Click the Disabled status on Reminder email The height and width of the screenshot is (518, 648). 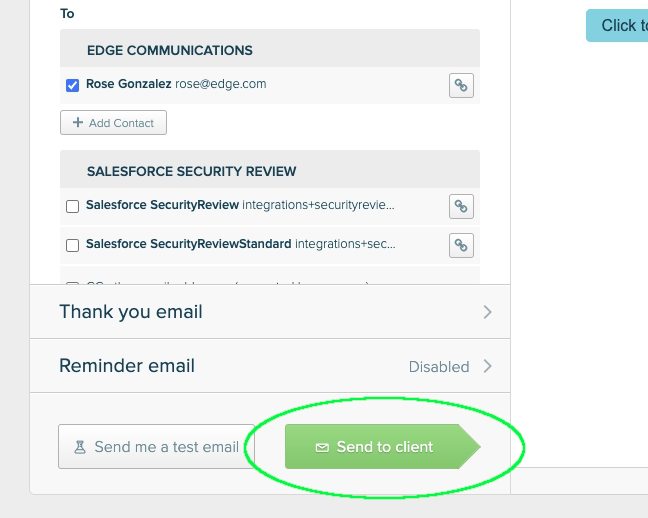438,367
